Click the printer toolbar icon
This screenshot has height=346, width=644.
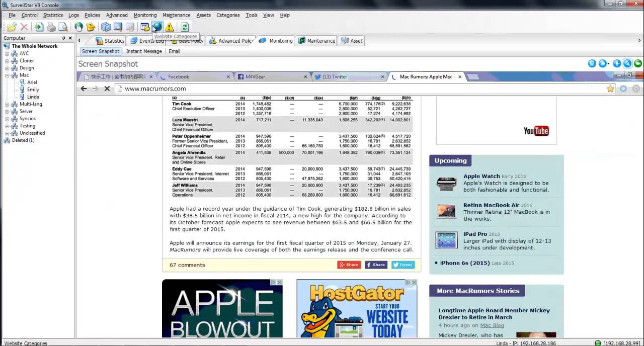(51, 27)
